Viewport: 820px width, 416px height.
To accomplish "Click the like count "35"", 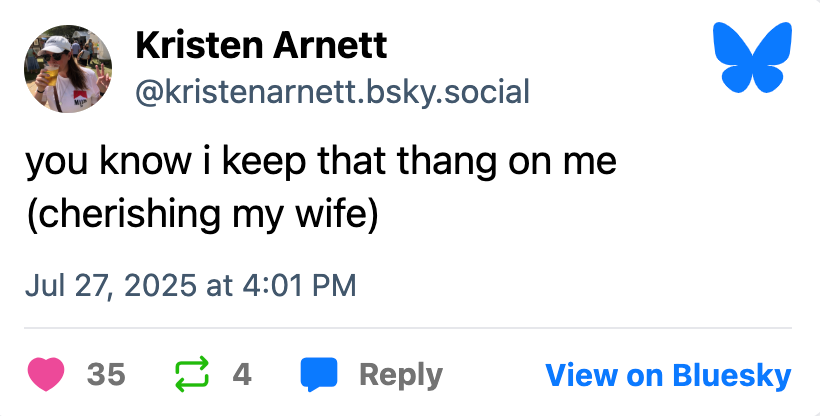I will coord(106,375).
